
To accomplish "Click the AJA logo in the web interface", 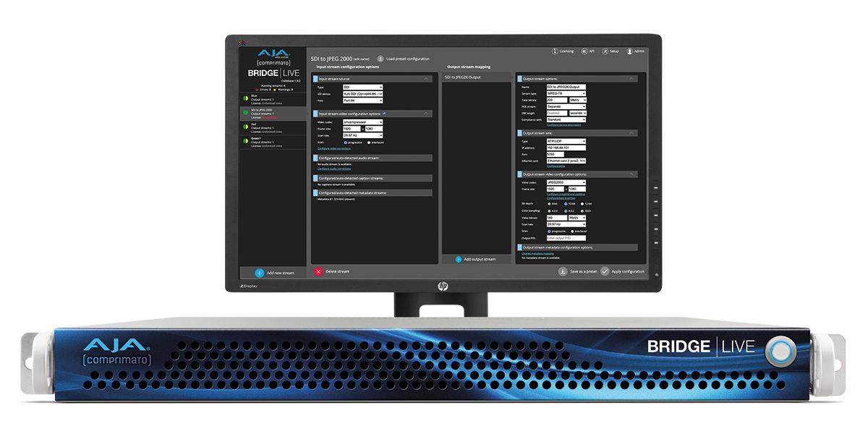I will click(273, 54).
